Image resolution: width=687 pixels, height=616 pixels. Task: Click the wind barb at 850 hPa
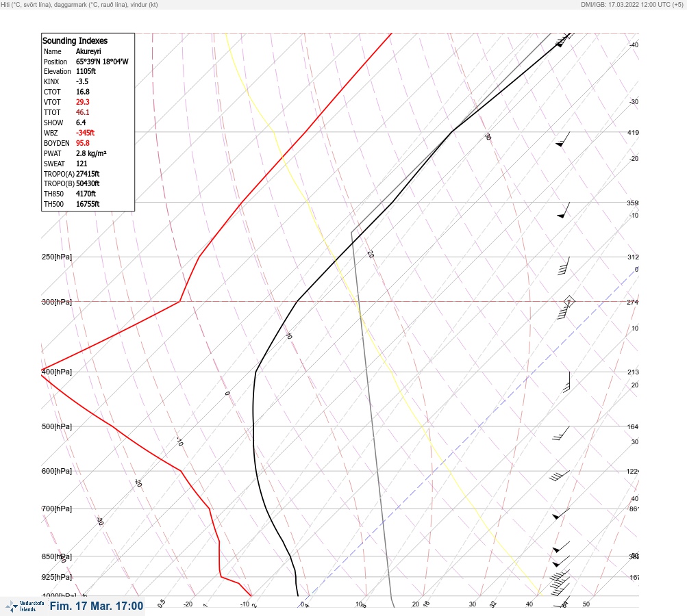click(x=561, y=562)
